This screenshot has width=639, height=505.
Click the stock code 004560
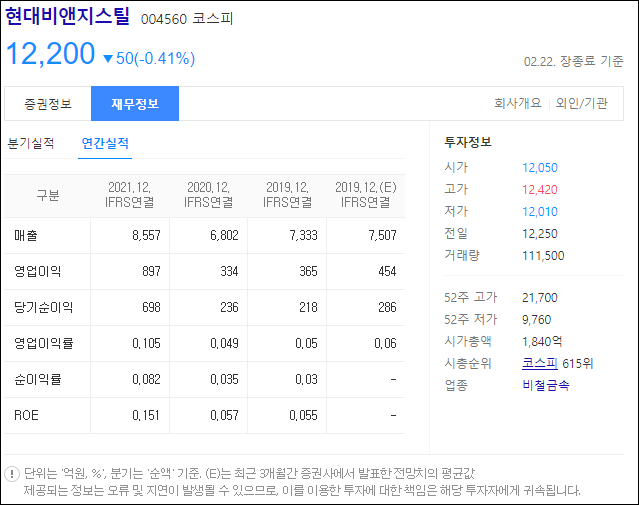point(164,19)
